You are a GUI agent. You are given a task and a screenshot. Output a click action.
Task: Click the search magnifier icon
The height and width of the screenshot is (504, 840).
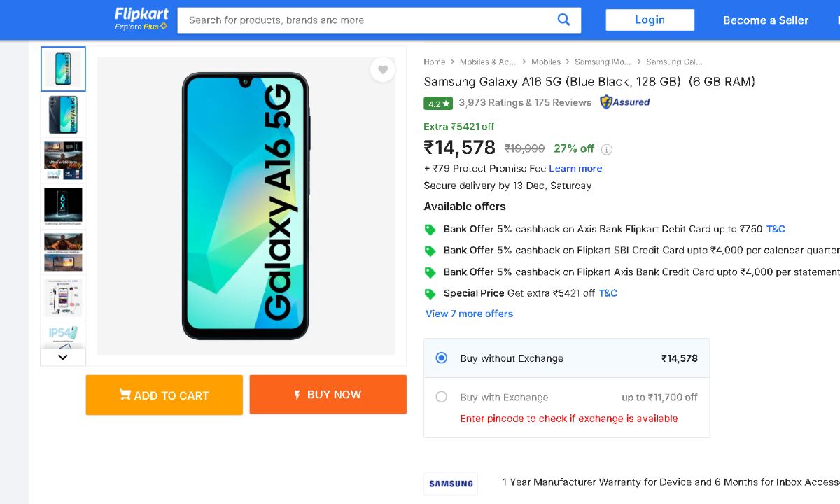click(x=563, y=20)
